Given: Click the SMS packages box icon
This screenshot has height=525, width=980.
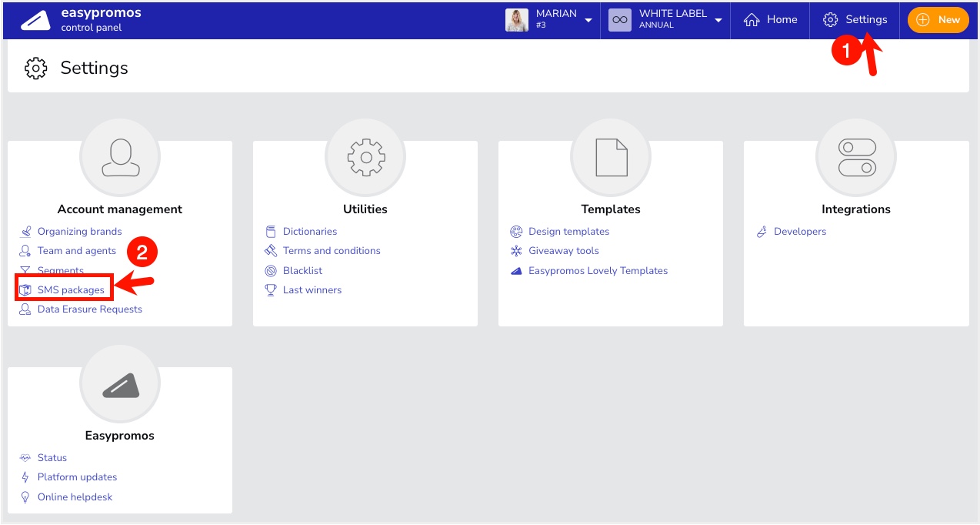Looking at the screenshot, I should [x=25, y=290].
